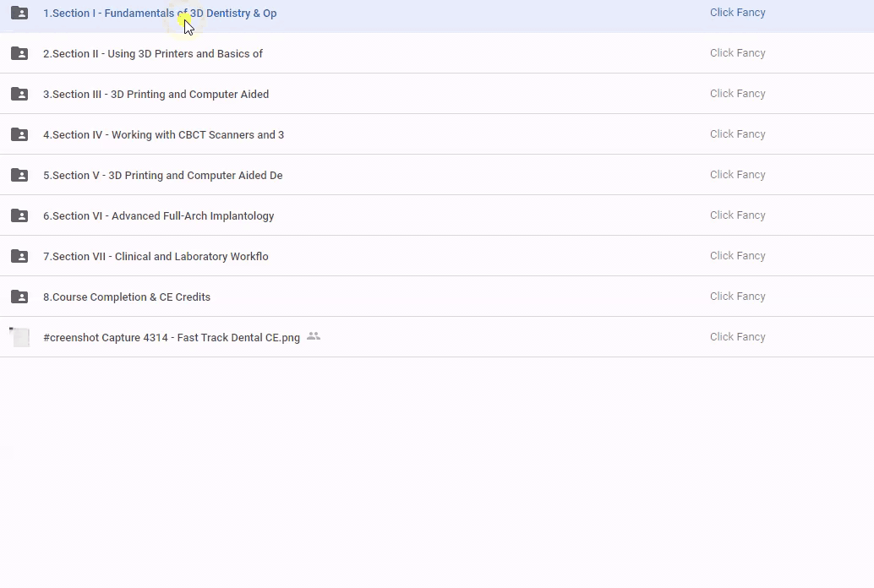Click shared folder icon for Section I

point(19,13)
